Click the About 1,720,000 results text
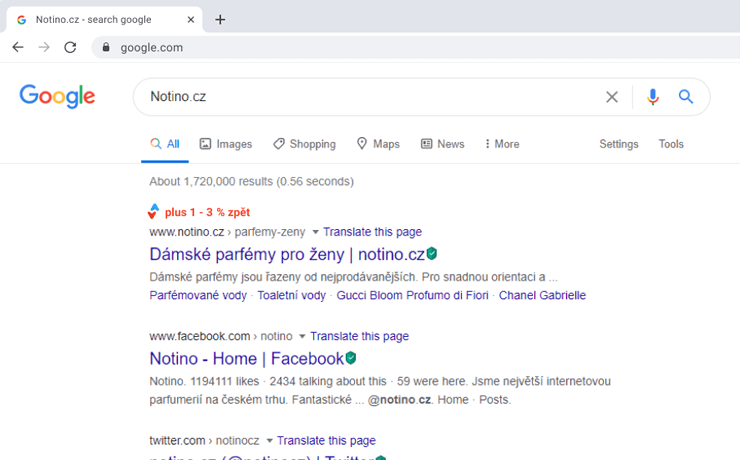Image resolution: width=740 pixels, height=460 pixels. click(x=252, y=182)
